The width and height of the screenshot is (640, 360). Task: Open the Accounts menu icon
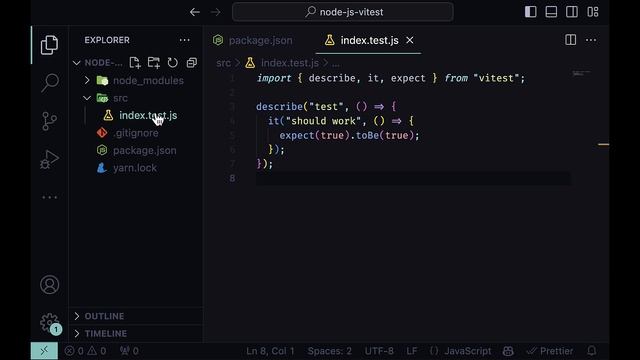pos(49,284)
